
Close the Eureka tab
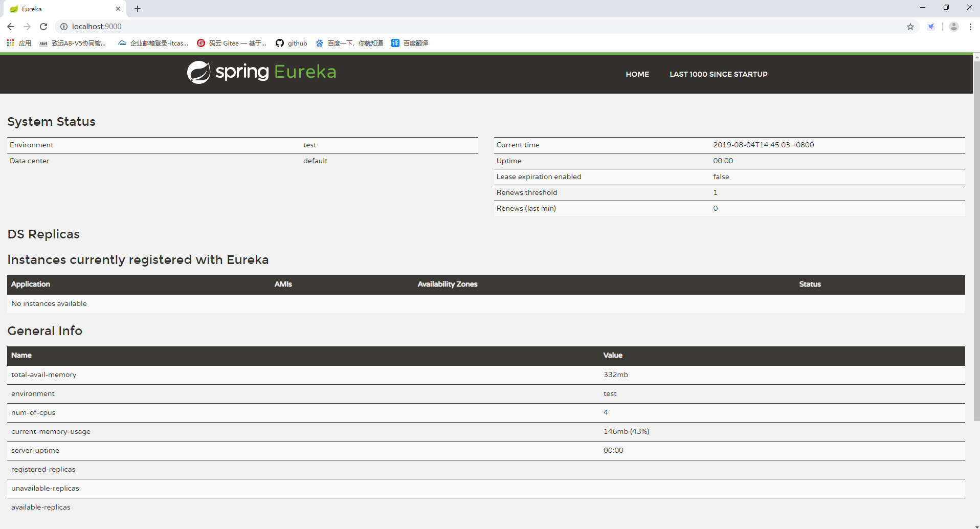point(118,9)
